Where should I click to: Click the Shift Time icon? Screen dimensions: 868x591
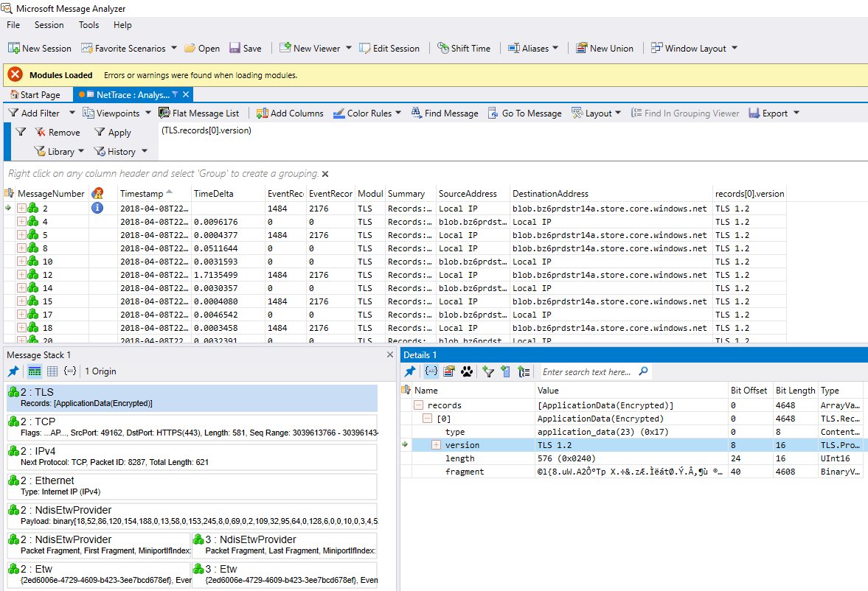coord(443,48)
